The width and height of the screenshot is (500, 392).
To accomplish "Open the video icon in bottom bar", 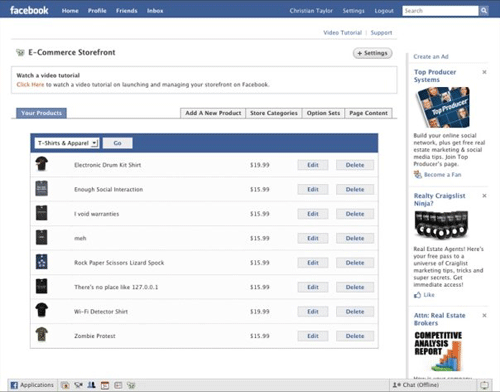I will click(x=78, y=385).
